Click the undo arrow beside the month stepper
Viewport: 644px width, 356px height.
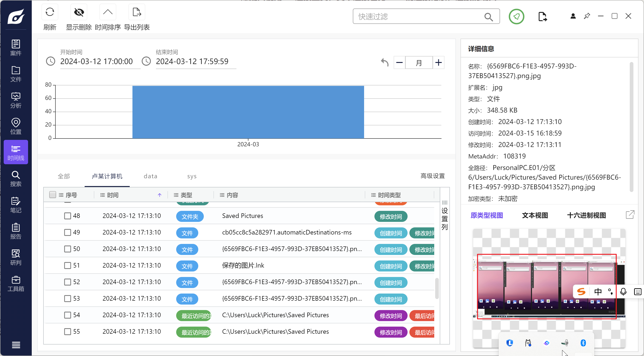385,62
